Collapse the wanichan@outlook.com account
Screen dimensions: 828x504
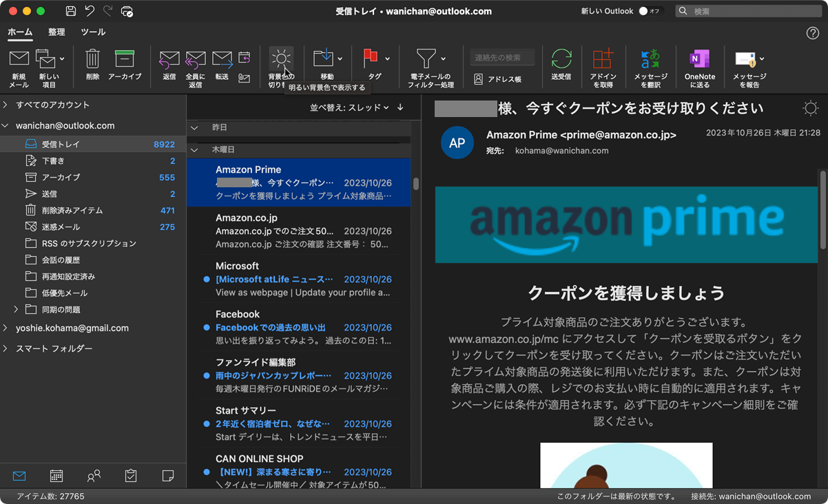pyautogui.click(x=6, y=126)
